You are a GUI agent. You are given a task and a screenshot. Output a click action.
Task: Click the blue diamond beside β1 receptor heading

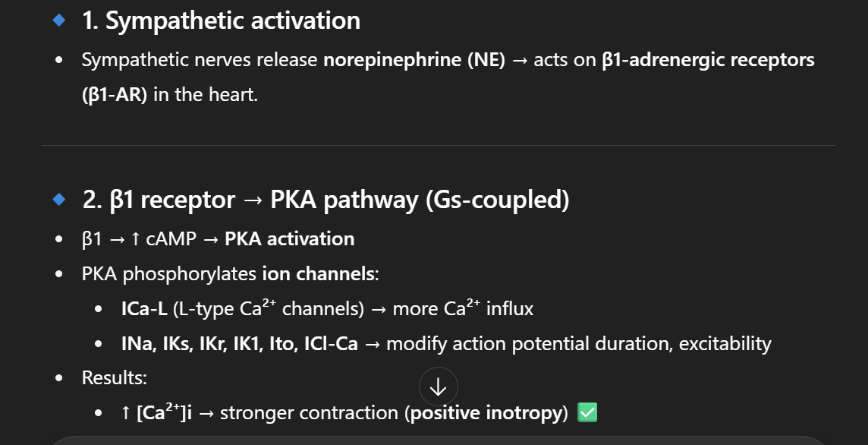(60, 200)
